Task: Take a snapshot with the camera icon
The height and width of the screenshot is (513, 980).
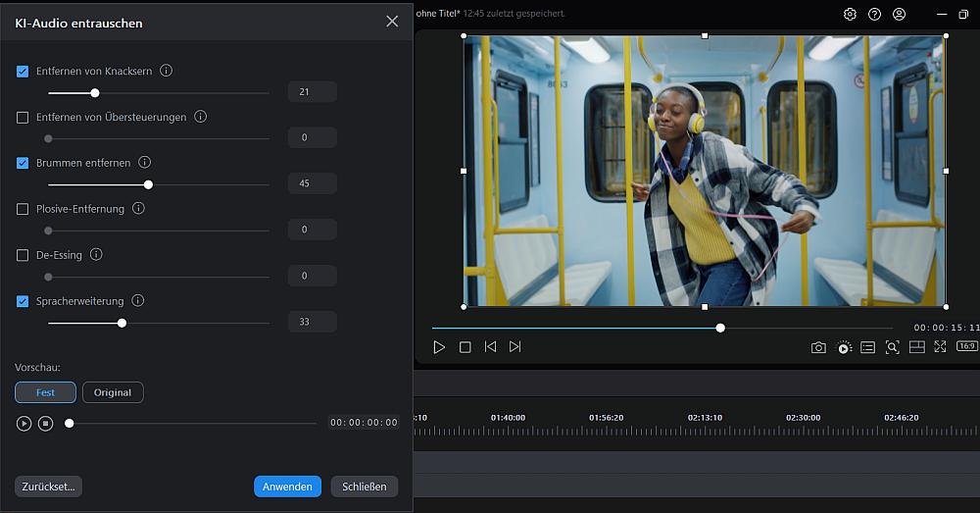Action: [818, 347]
